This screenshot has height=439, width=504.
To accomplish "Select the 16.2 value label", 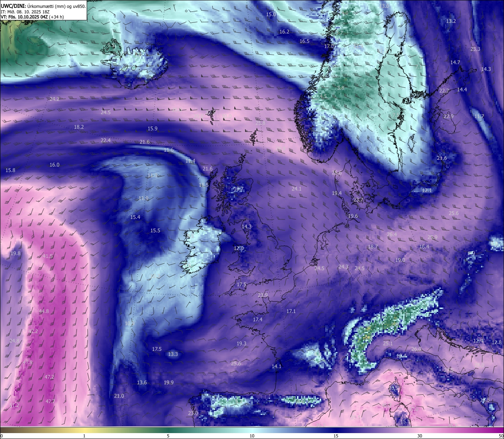I will point(284,31).
